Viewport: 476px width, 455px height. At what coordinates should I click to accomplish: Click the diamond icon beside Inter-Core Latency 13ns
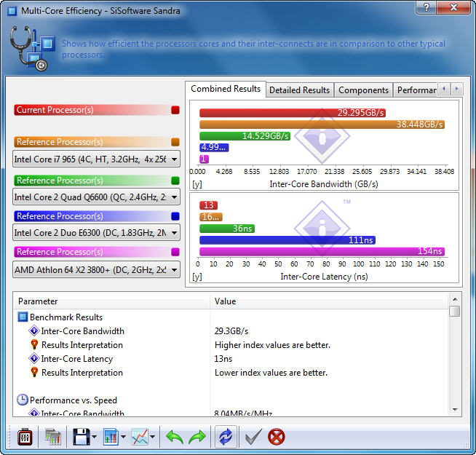click(x=34, y=358)
